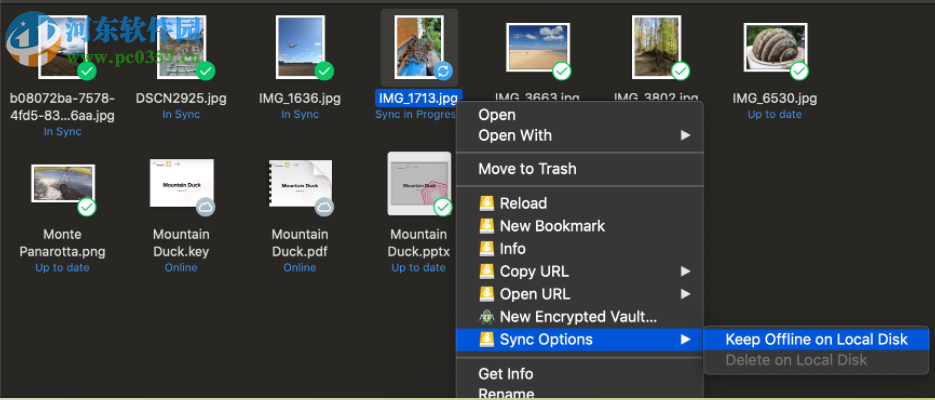Click the Mountain Duck.pptx presentation icon
The width and height of the screenshot is (935, 400).
pos(418,183)
